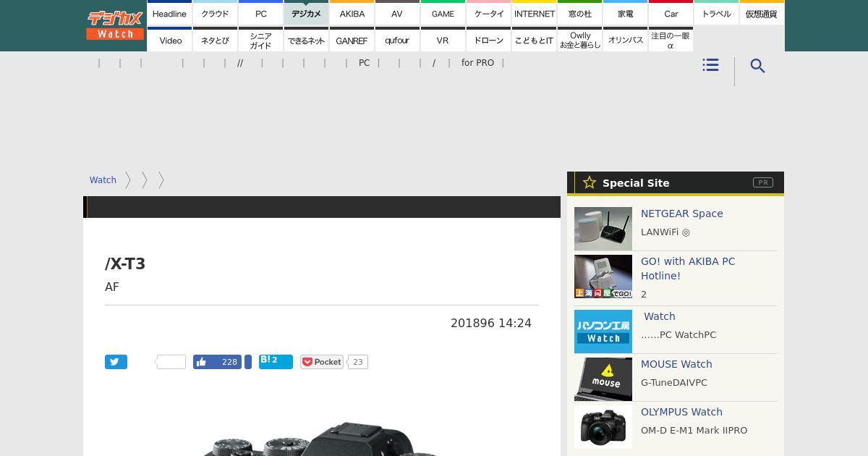Open the 窓の杜 tab

pyautogui.click(x=579, y=13)
